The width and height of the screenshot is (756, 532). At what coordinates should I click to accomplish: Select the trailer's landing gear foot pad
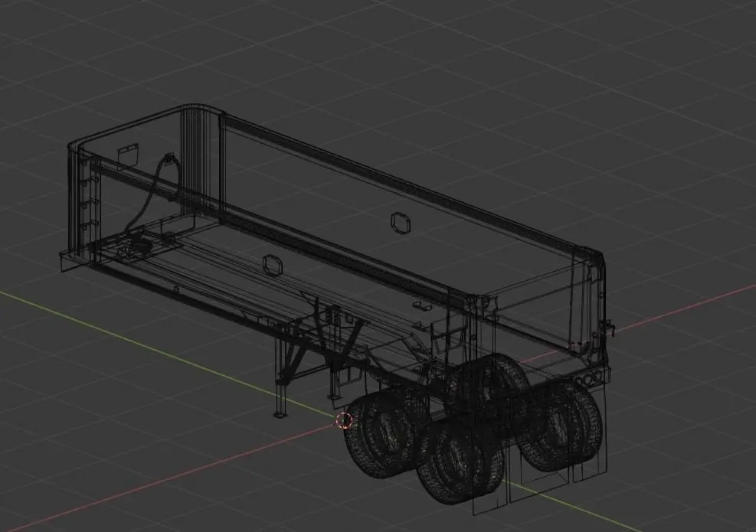pyautogui.click(x=280, y=414)
